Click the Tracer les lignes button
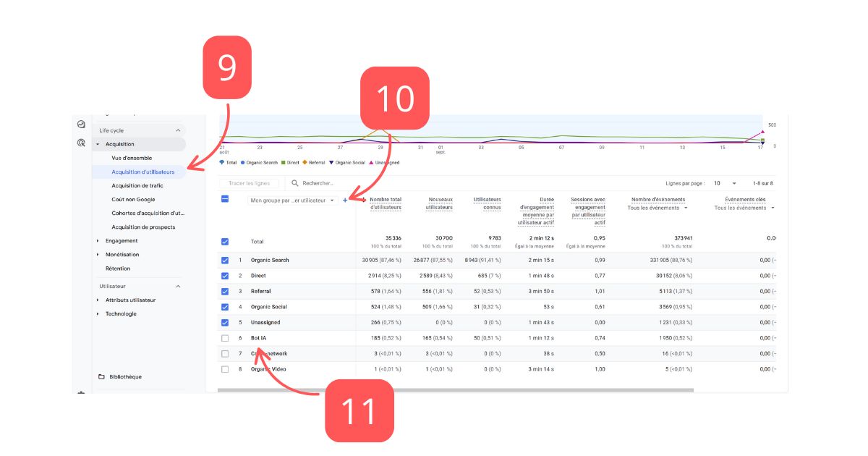The image size is (868, 456). tap(249, 183)
